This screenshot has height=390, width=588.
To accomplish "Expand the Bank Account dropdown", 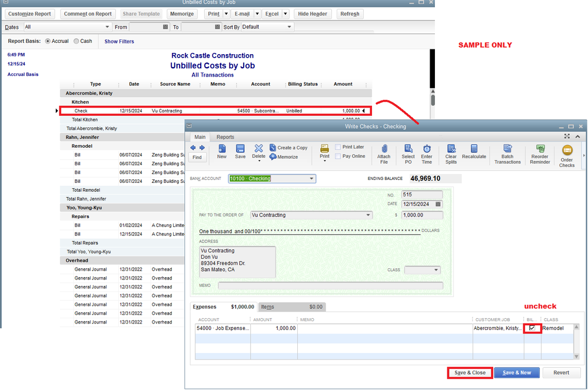I will 312,178.
